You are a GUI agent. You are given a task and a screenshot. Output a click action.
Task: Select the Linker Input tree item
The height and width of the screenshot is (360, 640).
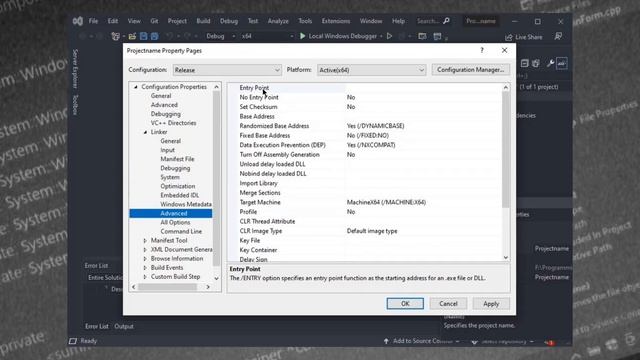[167, 150]
